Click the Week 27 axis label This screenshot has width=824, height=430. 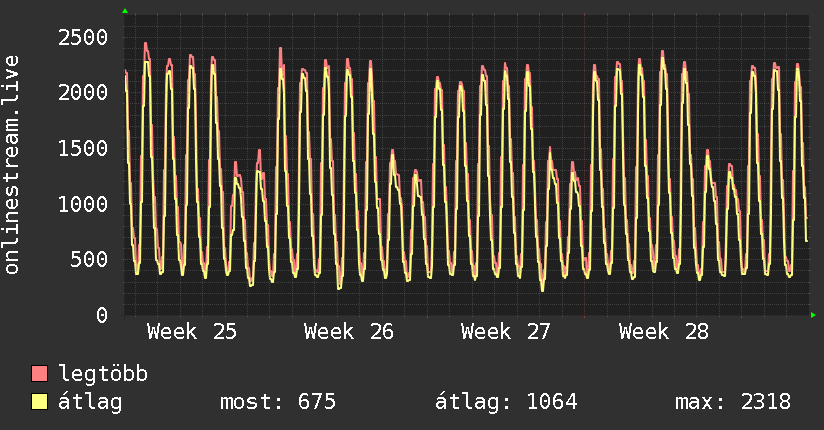click(506, 332)
